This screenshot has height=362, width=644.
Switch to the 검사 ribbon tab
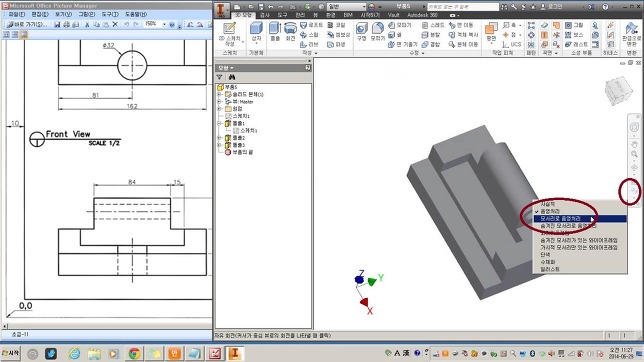coord(265,15)
